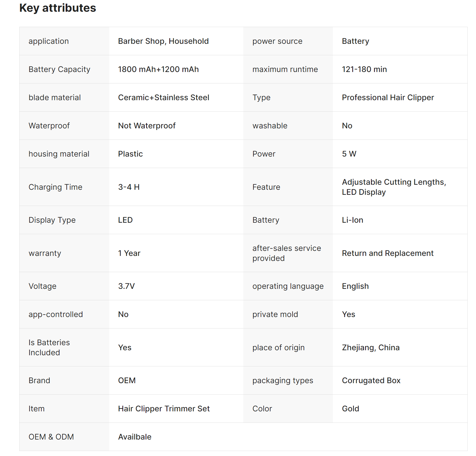Click the 5 W power value
The height and width of the screenshot is (456, 476).
tap(349, 154)
